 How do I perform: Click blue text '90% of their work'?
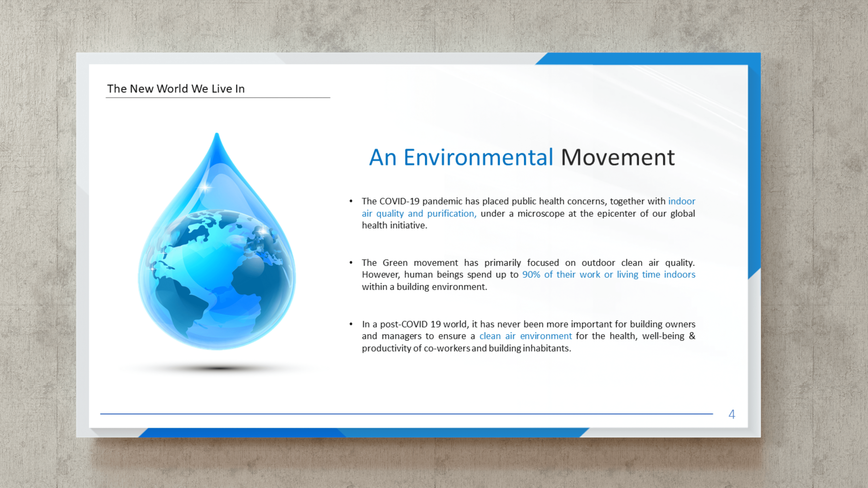click(561, 274)
